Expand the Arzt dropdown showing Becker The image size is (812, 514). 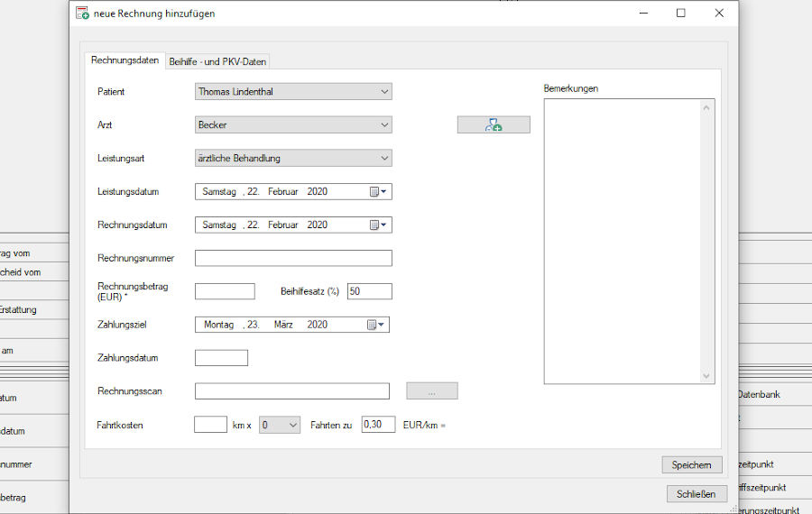384,125
